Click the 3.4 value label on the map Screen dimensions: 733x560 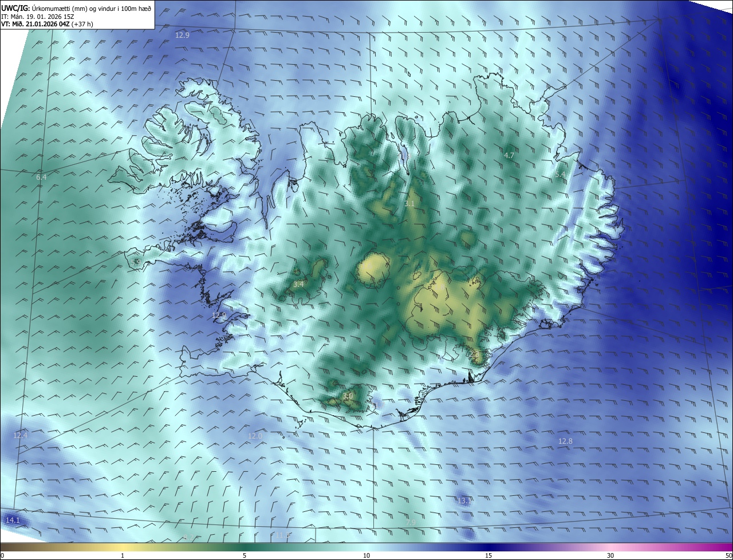298,284
